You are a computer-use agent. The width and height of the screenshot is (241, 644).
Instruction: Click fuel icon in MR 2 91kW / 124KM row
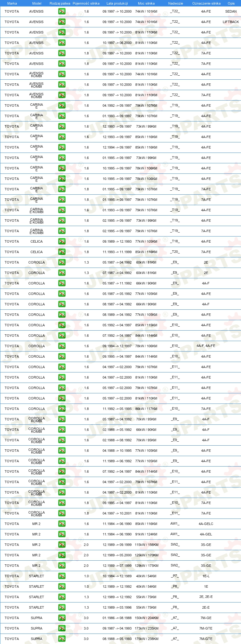(62, 534)
